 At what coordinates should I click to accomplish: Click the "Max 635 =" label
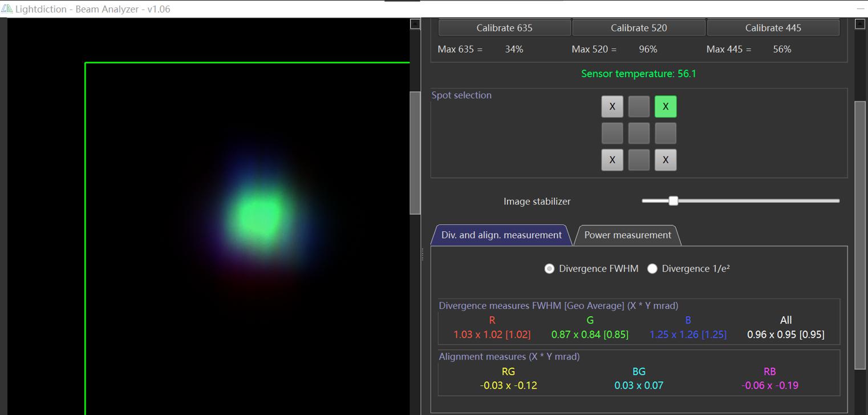click(x=460, y=50)
